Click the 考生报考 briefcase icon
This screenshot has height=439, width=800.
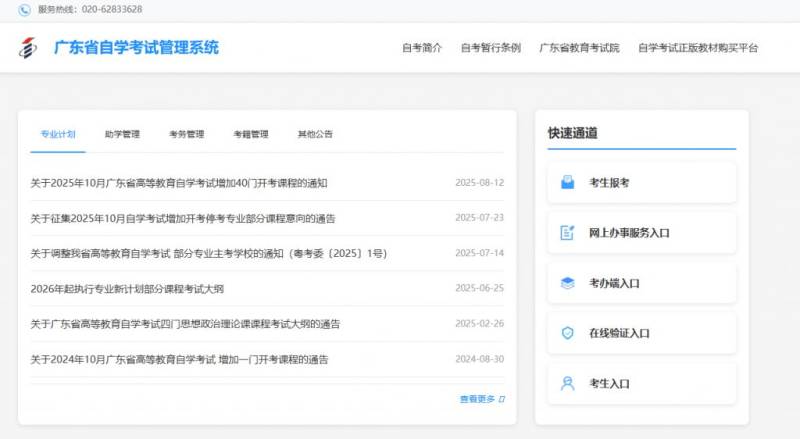click(567, 182)
